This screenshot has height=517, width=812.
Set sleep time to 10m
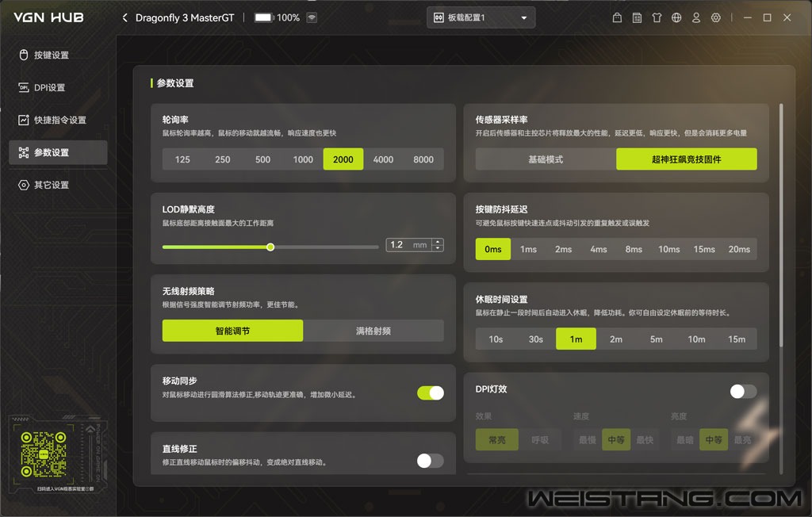pos(696,339)
